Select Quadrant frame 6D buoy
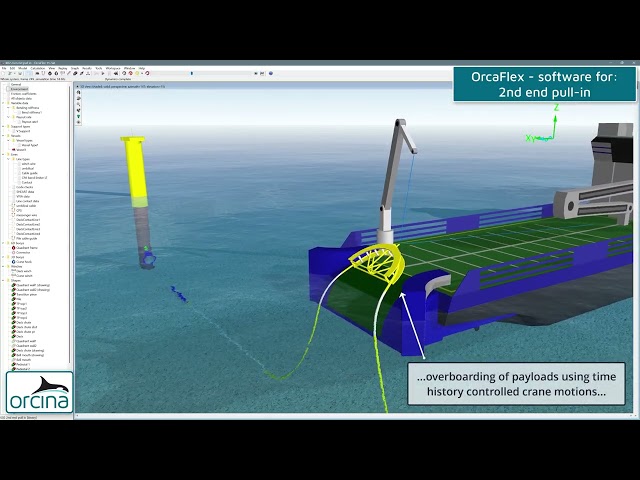640x480 pixels. pos(27,248)
